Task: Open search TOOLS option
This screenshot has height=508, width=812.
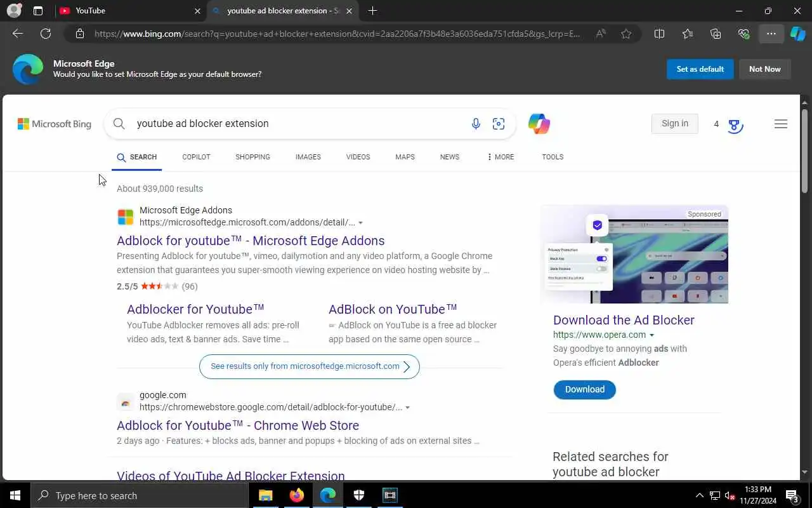Action: tap(553, 157)
